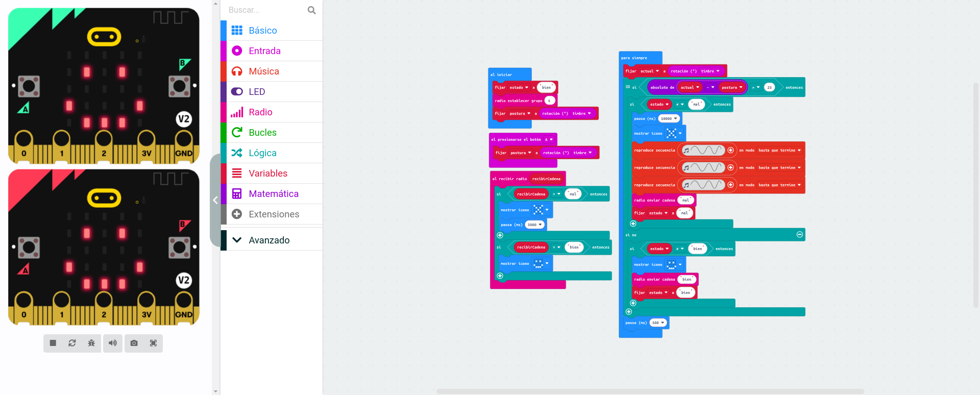Open the 5000 pause duration dropdown

tap(535, 225)
